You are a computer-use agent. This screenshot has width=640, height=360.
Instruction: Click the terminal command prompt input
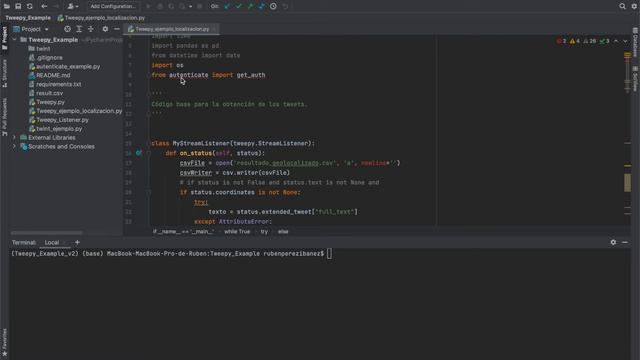pos(329,253)
